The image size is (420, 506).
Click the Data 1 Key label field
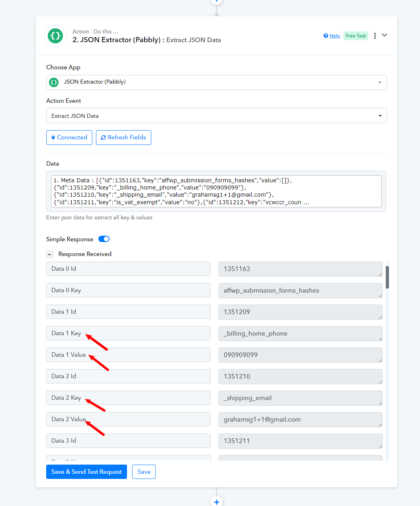click(128, 333)
